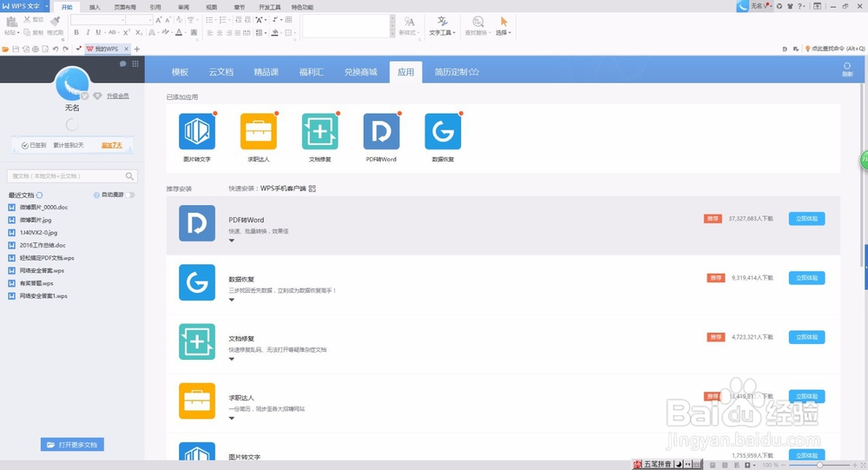The height and width of the screenshot is (470, 868).
Task: Click the 已签到 check-in checkmark
Action: click(25, 145)
